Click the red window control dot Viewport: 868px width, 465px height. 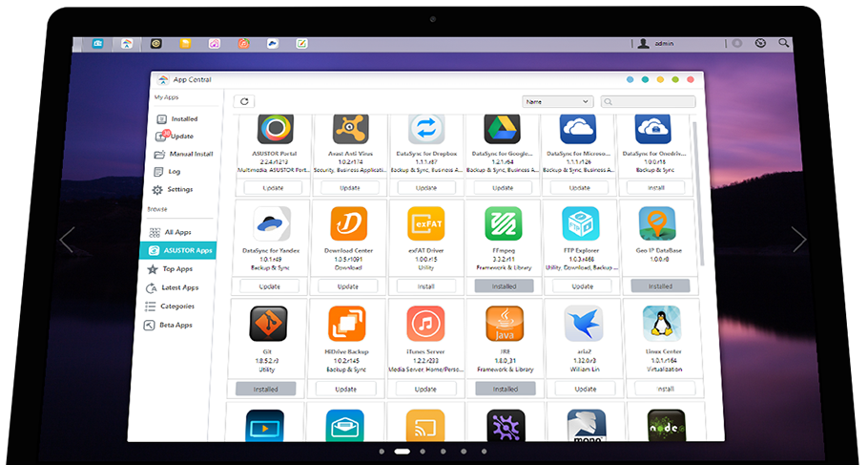click(x=691, y=80)
